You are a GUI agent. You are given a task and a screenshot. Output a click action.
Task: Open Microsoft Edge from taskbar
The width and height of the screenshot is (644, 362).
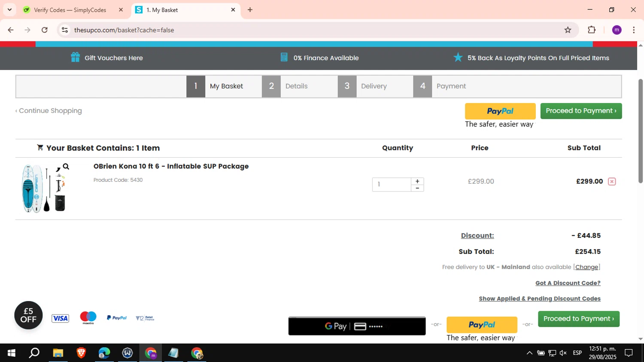pyautogui.click(x=104, y=353)
